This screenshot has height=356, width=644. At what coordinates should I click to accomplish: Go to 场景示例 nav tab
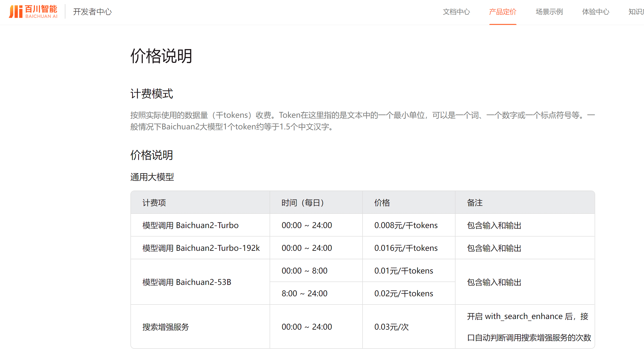pyautogui.click(x=549, y=12)
